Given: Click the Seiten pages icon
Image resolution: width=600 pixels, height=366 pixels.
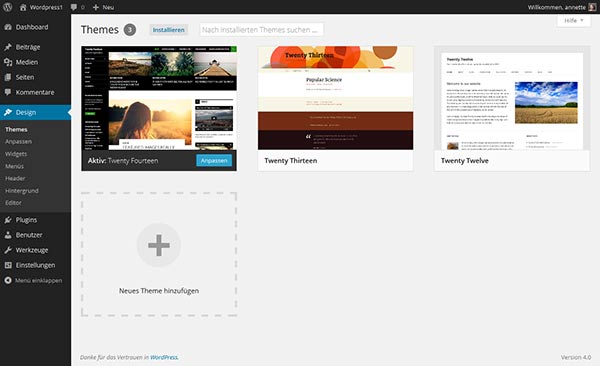Looking at the screenshot, I should (8, 77).
